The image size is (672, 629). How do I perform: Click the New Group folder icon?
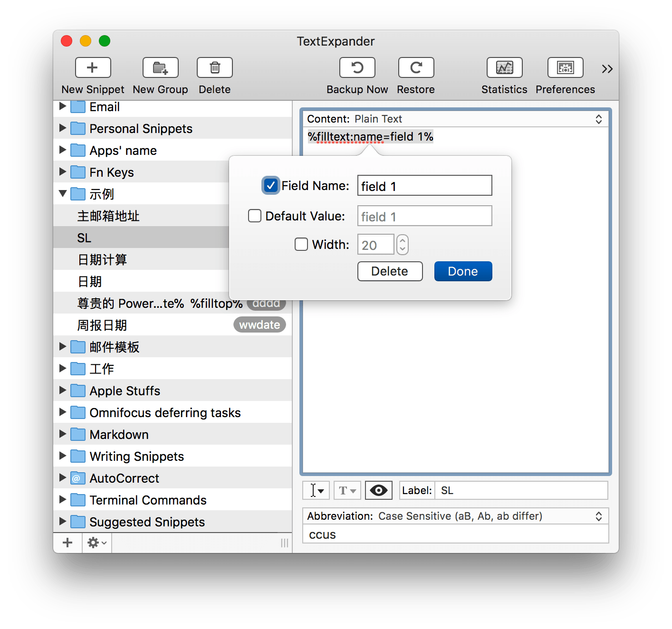(x=160, y=67)
